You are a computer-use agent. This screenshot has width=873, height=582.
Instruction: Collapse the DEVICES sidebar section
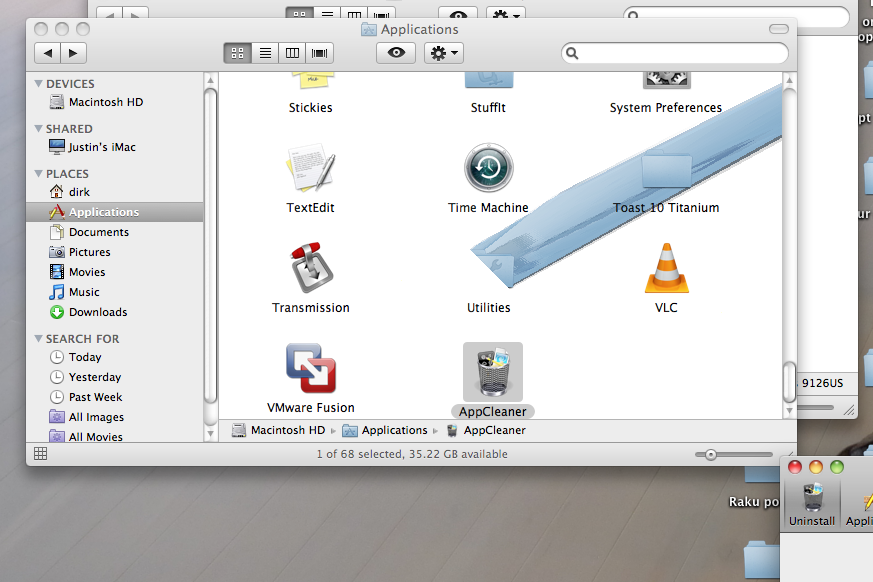[x=38, y=84]
